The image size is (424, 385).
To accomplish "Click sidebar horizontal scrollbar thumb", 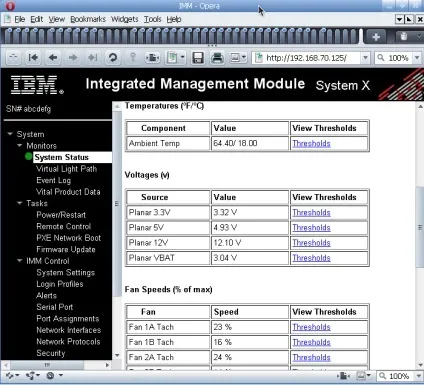I will click(46, 365).
